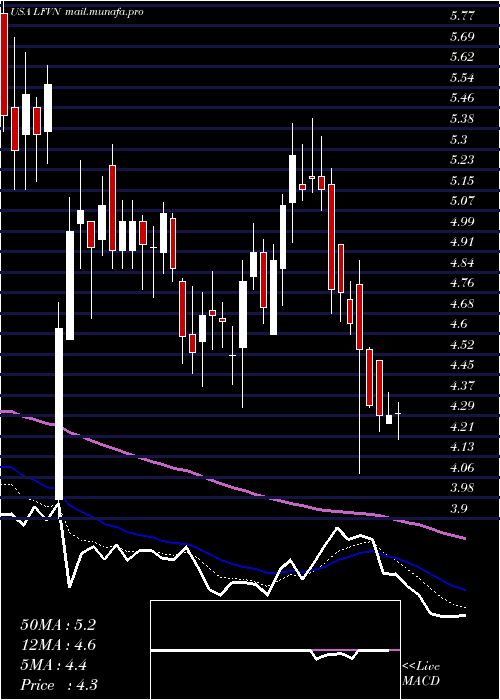Click inside the MACD indicator panel
The width and height of the screenshot is (500, 700).
point(275,650)
